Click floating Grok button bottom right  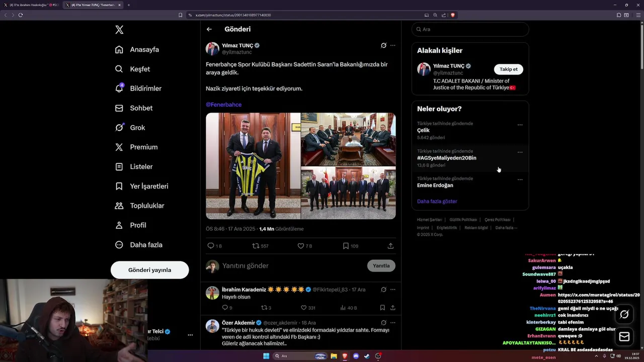(x=624, y=314)
